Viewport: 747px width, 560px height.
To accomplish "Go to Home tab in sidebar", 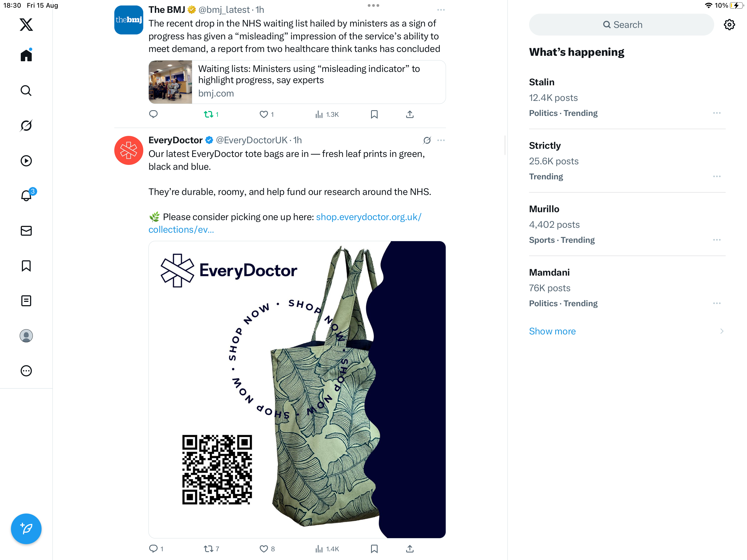I will click(26, 55).
